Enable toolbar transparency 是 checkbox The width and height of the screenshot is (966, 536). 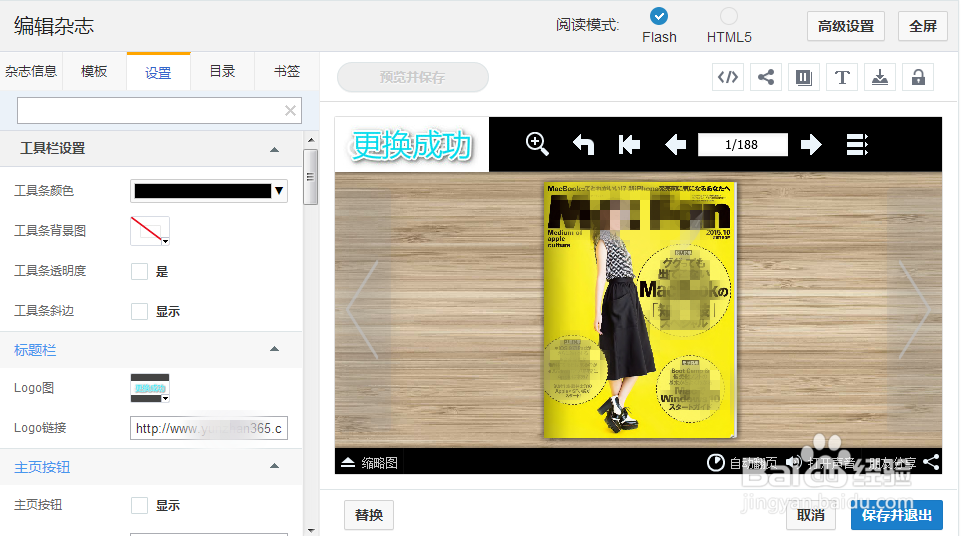(x=139, y=271)
